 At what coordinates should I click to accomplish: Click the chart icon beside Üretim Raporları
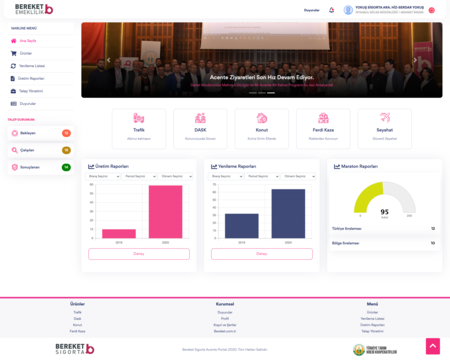tap(91, 166)
